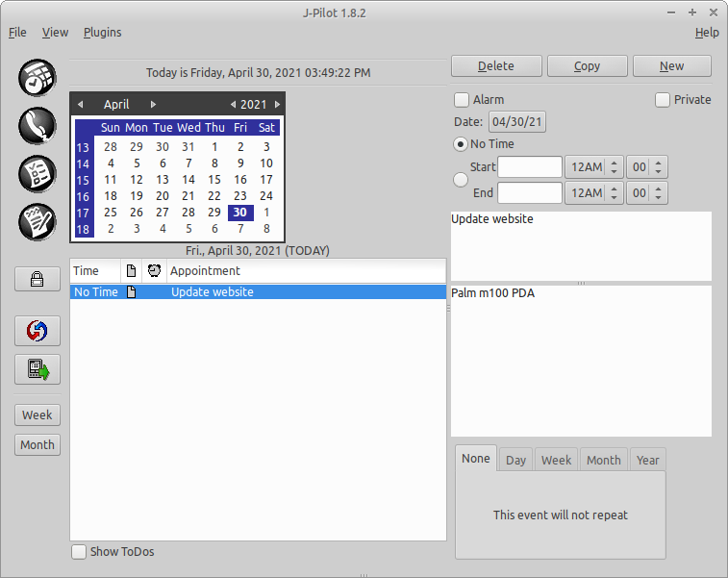Screen dimensions: 728x578
Task: Click the pane divider handle between text areas
Action: click(581, 283)
